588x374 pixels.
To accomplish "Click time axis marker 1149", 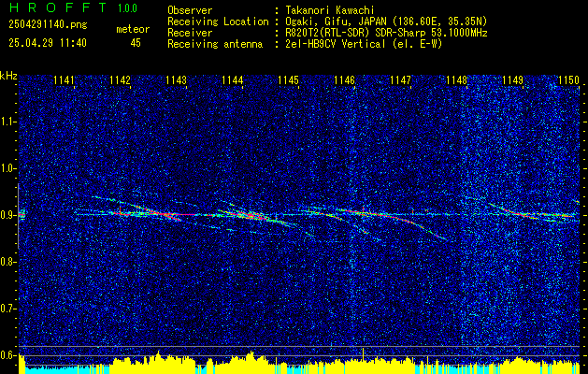I will coord(512,80).
